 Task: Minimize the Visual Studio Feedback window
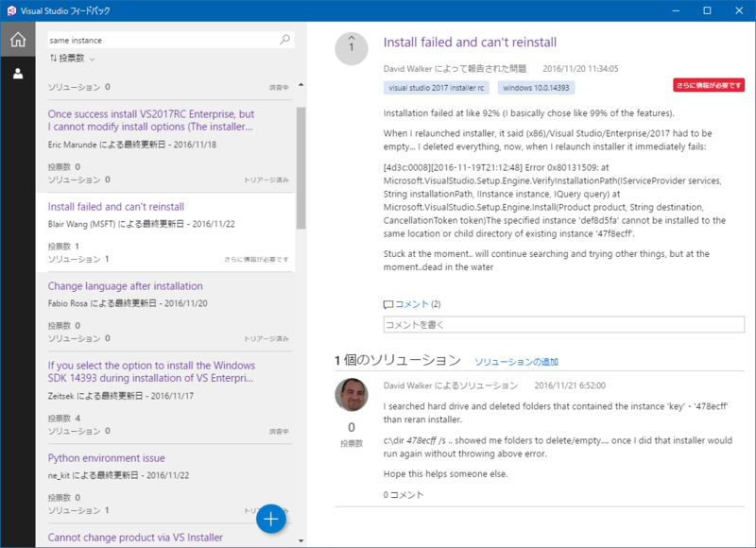(676, 10)
